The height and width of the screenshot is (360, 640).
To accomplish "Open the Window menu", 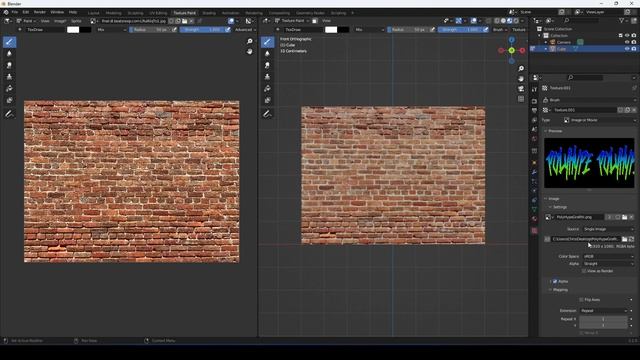I will tap(57, 12).
